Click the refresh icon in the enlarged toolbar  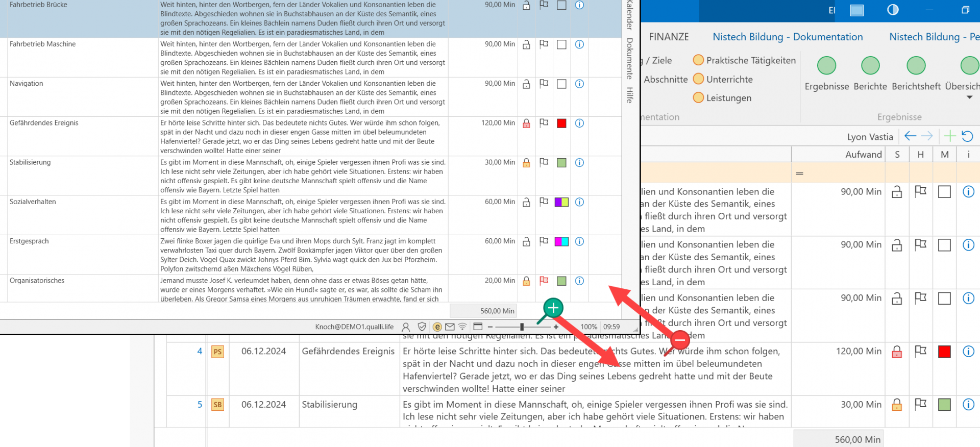(967, 136)
